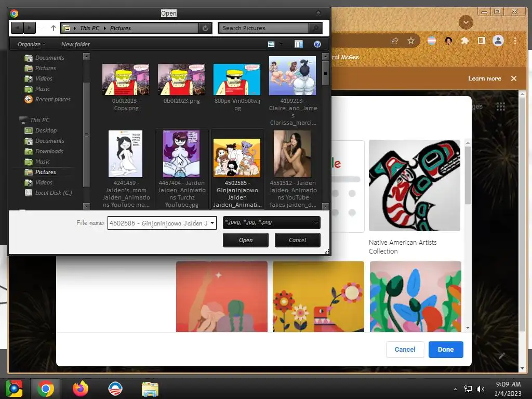The height and width of the screenshot is (399, 532).
Task: Switch to Chrome in the taskbar
Action: point(46,389)
